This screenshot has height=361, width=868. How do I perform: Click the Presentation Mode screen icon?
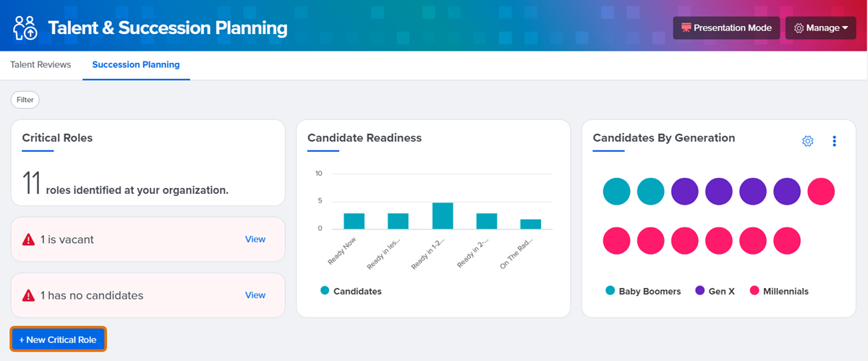point(685,28)
